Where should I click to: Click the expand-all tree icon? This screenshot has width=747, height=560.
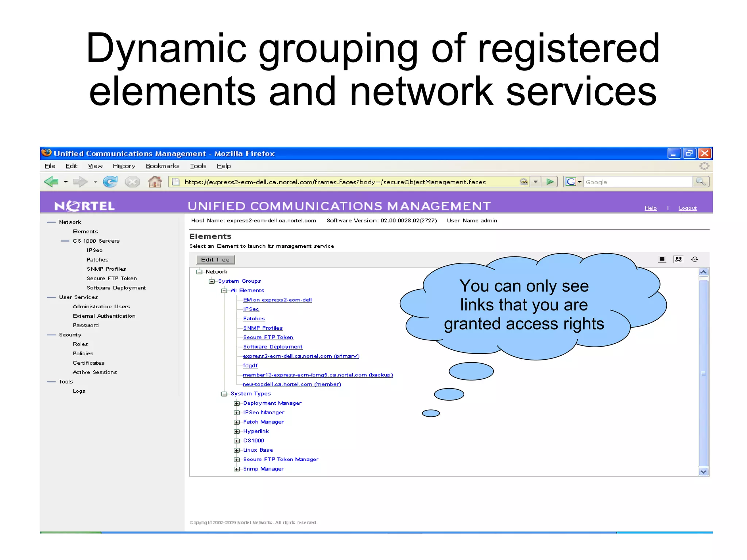[678, 259]
